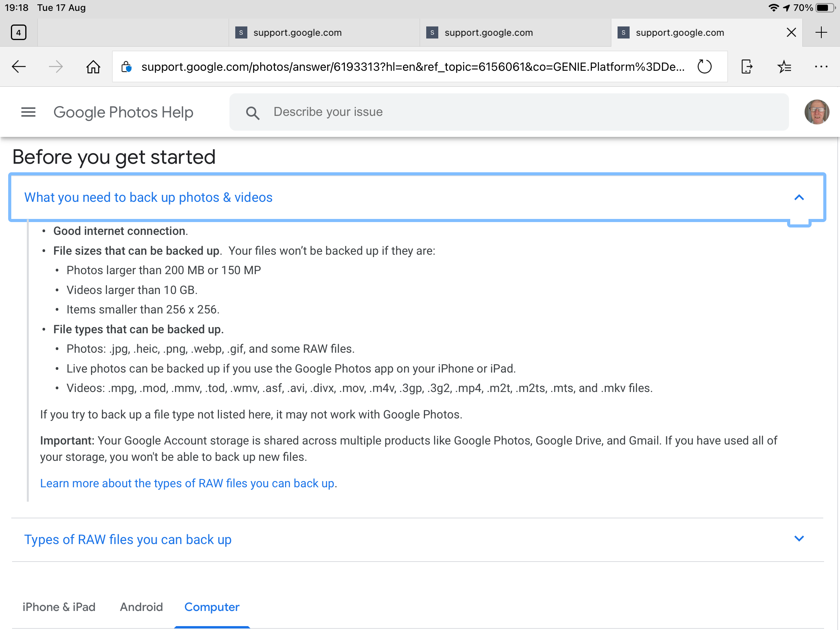Screen dimensions: 840x630
Task: Tap the search magnifier icon
Action: point(252,113)
